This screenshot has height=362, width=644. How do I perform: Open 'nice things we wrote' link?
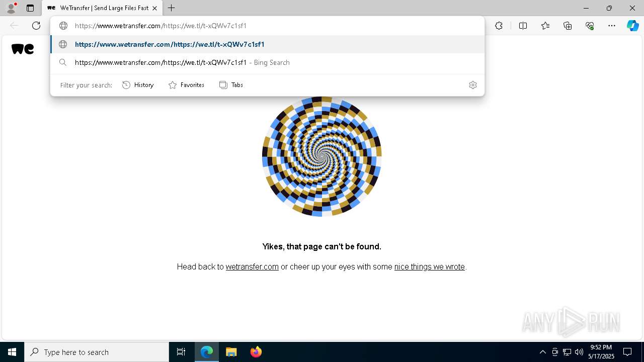[x=430, y=267]
